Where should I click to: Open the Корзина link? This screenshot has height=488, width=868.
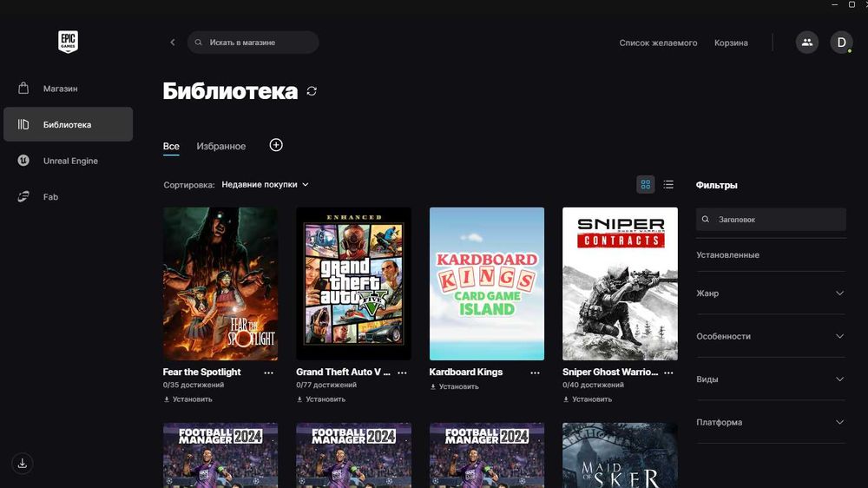(x=731, y=43)
